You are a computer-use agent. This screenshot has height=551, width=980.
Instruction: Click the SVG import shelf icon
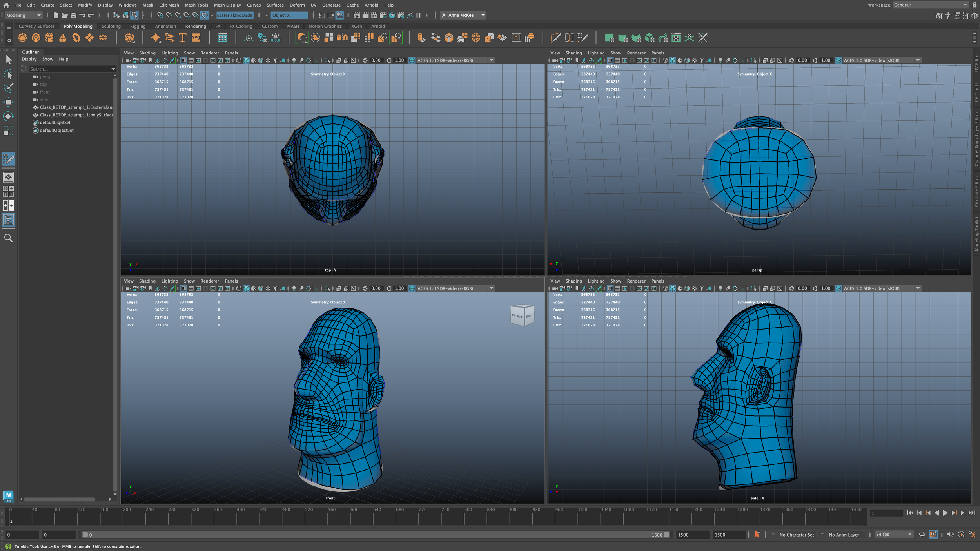click(196, 38)
